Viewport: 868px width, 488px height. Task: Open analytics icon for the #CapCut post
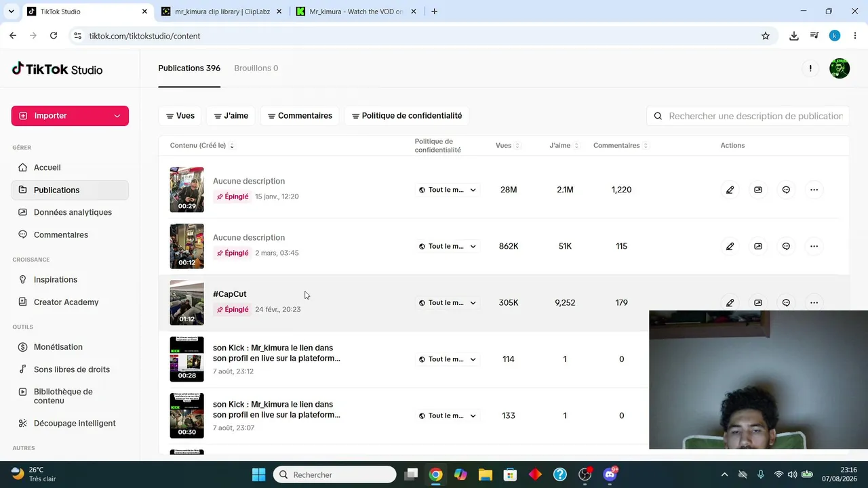coord(758,303)
